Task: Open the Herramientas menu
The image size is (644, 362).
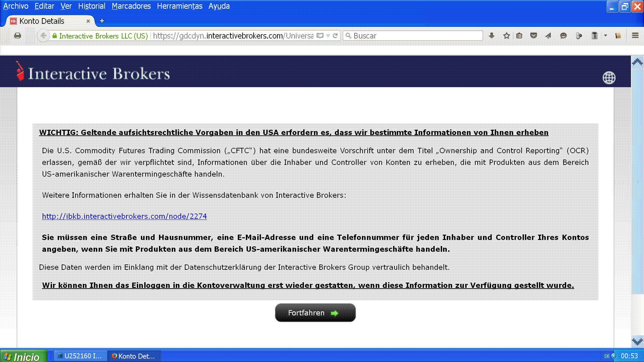Action: [179, 6]
